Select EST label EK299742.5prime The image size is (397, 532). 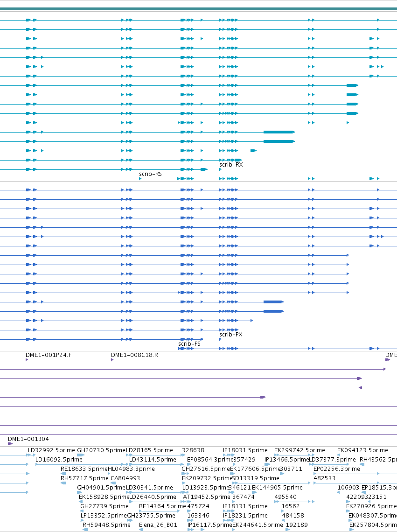coord(299,450)
